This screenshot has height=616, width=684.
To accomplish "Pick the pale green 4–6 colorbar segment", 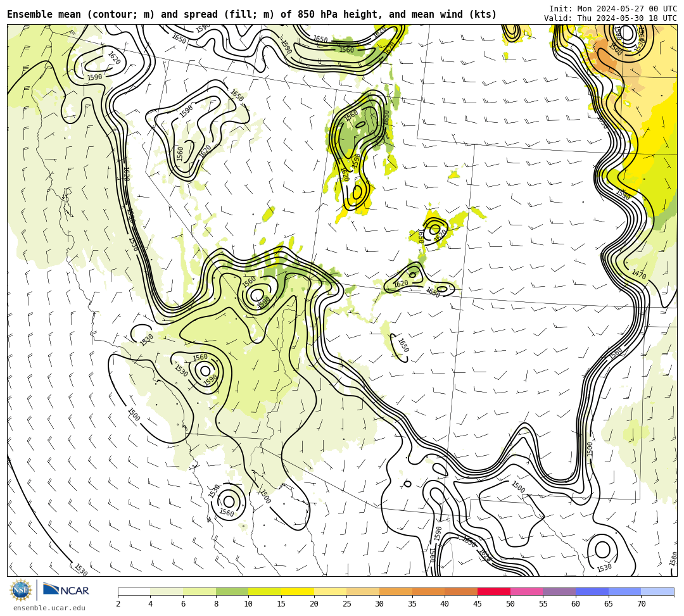I will click(167, 591).
